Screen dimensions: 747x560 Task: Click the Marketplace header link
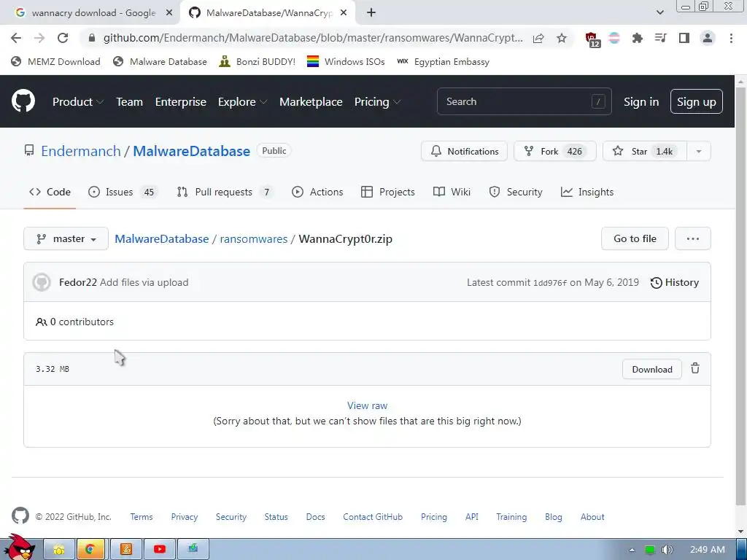click(311, 102)
